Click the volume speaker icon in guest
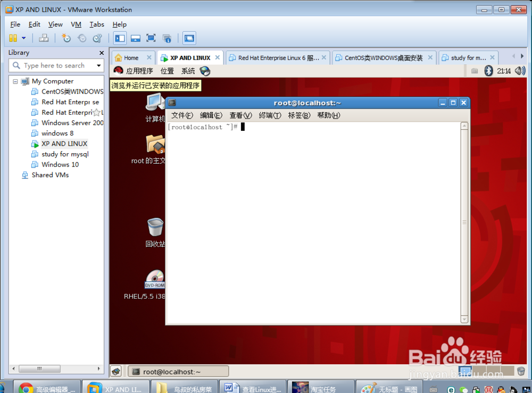The image size is (532, 393). 519,71
